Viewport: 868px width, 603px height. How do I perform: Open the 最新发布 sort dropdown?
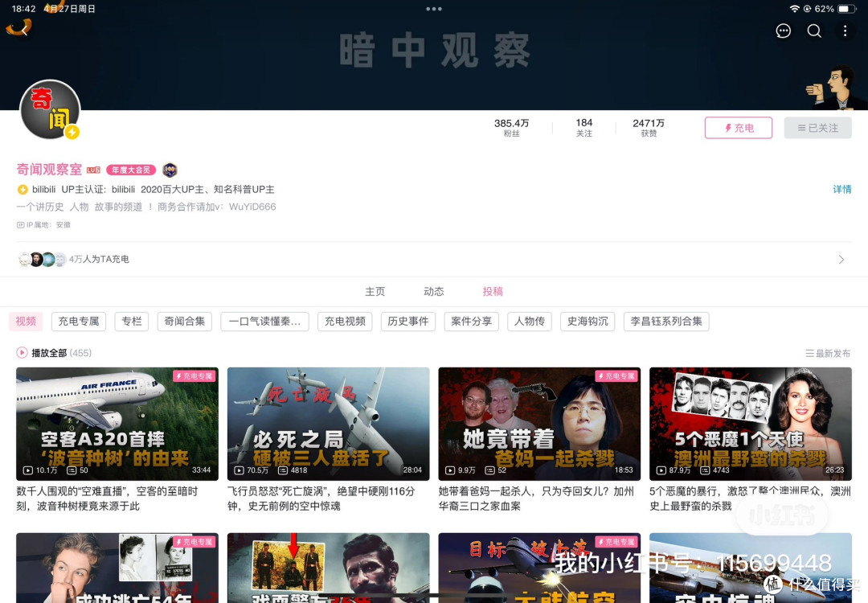(x=828, y=353)
